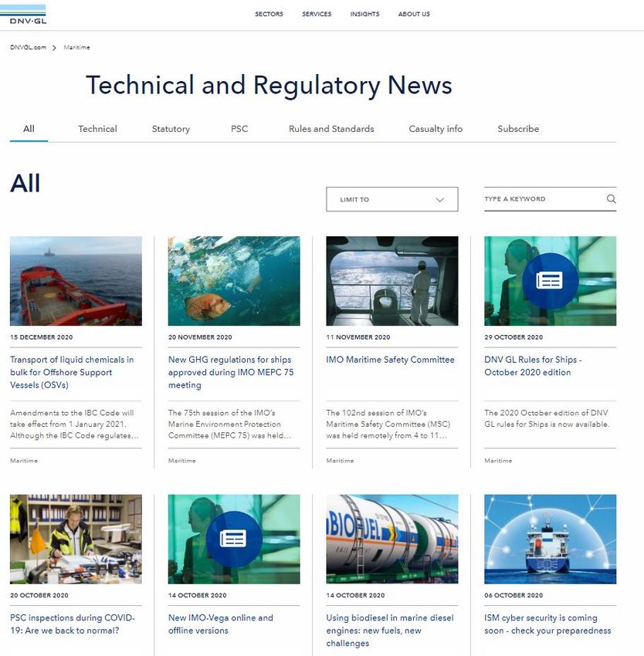Open the Rules and Standards tab

click(x=331, y=129)
